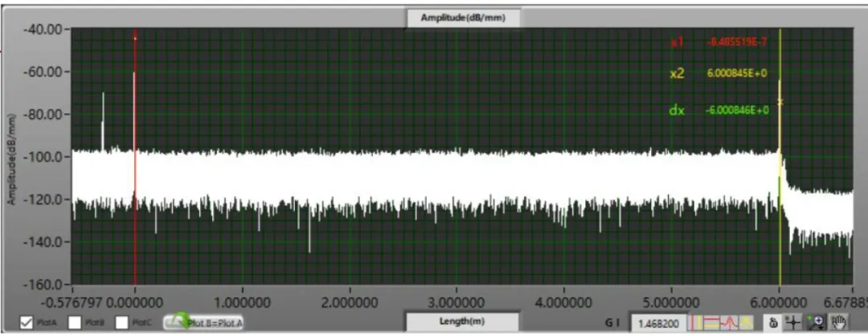Enable the PlotB checkbox
Image resolution: width=868 pixels, height=336 pixels.
click(75, 322)
